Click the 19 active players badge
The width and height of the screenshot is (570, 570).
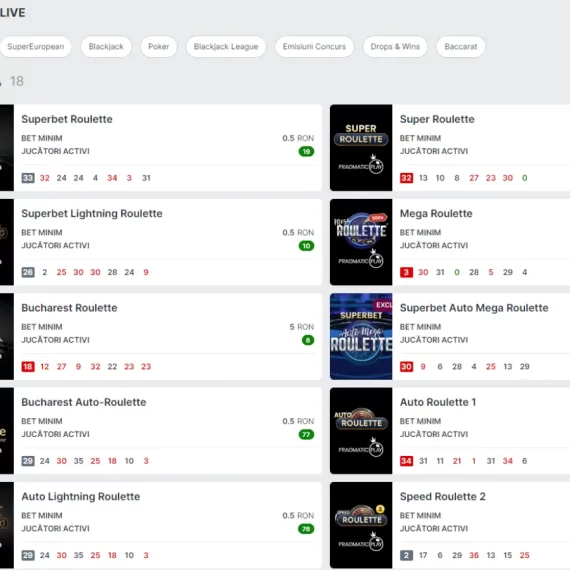point(306,151)
